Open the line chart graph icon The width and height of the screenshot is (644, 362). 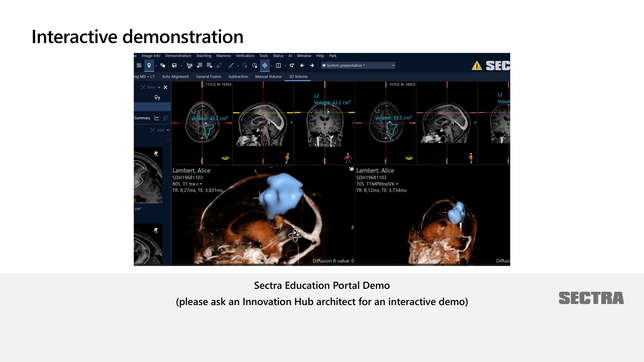[x=157, y=118]
